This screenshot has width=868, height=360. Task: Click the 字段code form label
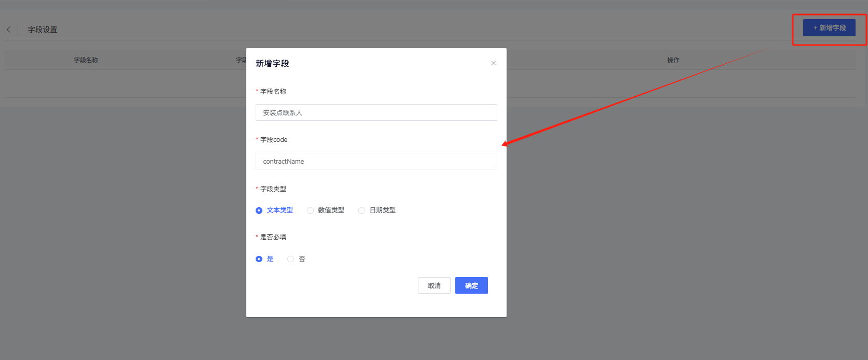pos(274,140)
